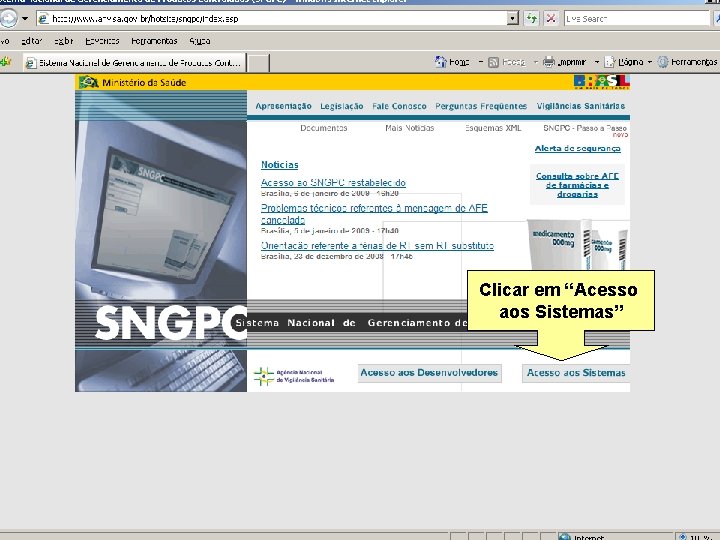This screenshot has width=720, height=540.
Task: Open Consulta sobre AFE de farmácias link
Action: point(577,185)
